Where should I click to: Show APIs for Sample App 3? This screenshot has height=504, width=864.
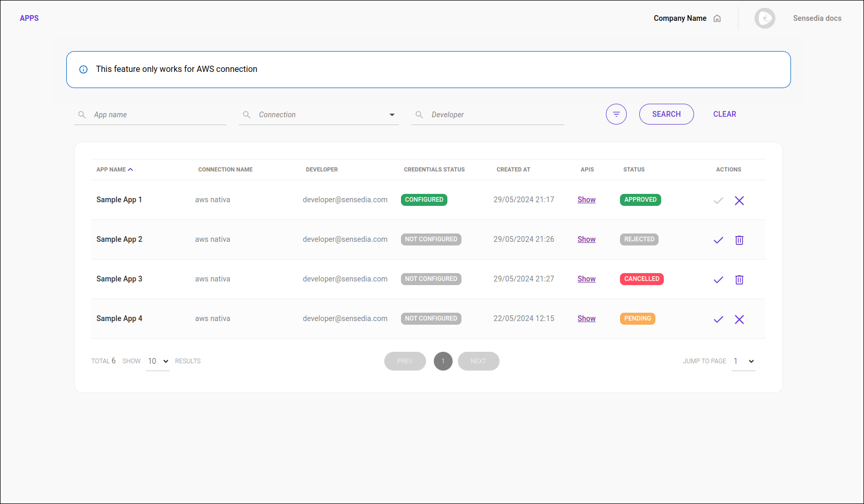pyautogui.click(x=586, y=279)
